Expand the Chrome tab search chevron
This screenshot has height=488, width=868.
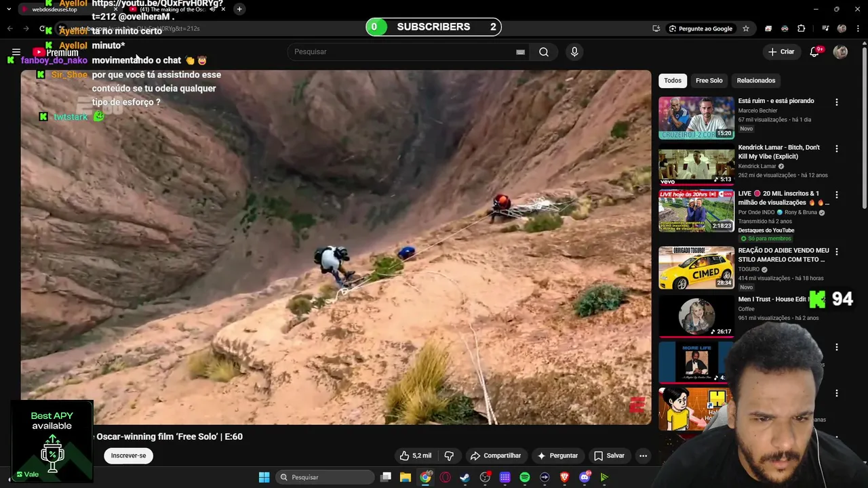(9, 9)
